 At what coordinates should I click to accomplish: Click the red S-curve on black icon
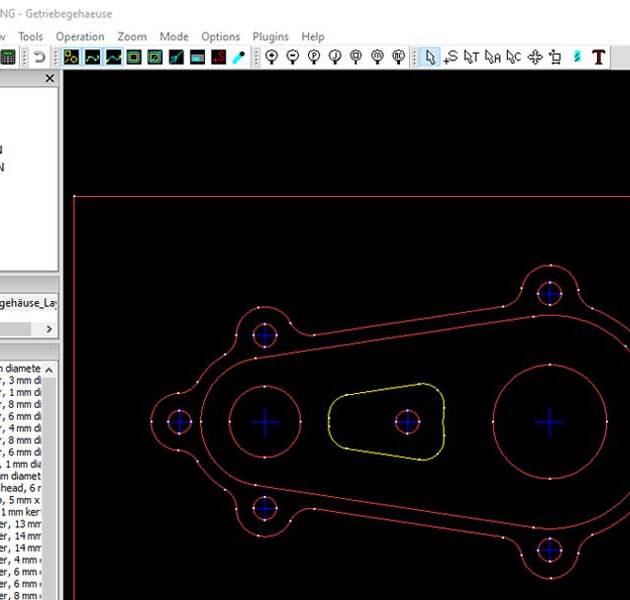point(218,57)
